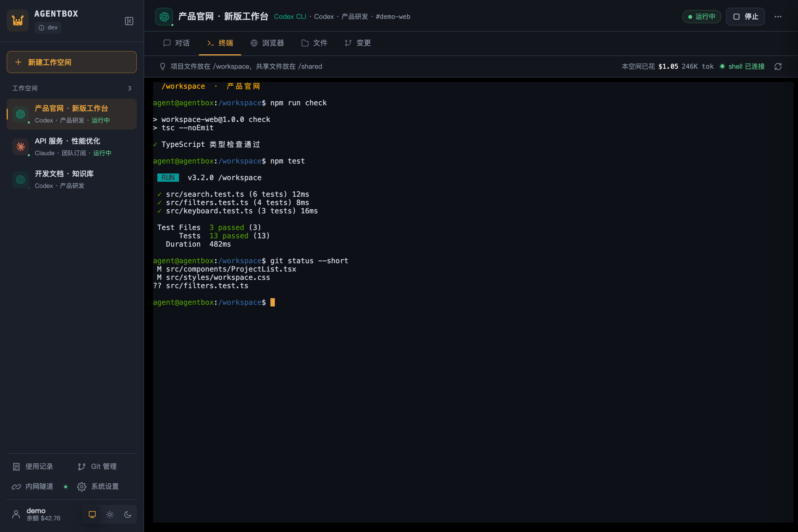Viewport: 798px width, 532px height.
Task: Stop the workspace with 停止 button
Action: pos(745,17)
